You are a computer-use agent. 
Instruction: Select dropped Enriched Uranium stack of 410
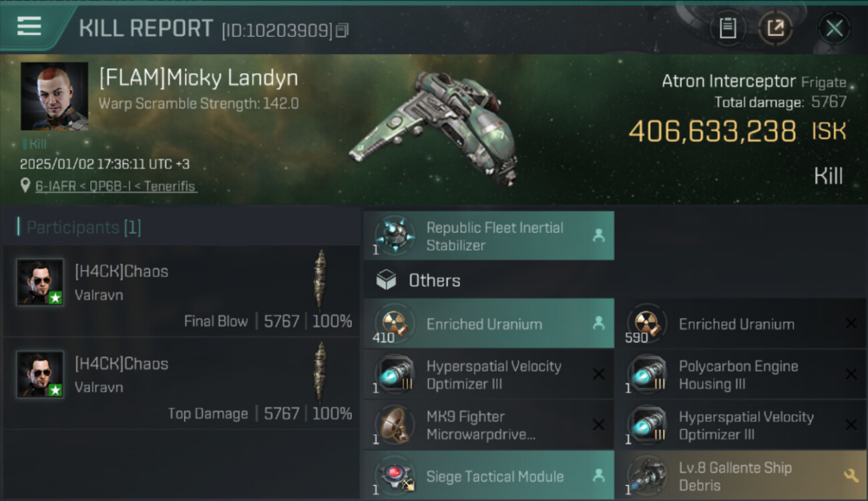(x=489, y=324)
